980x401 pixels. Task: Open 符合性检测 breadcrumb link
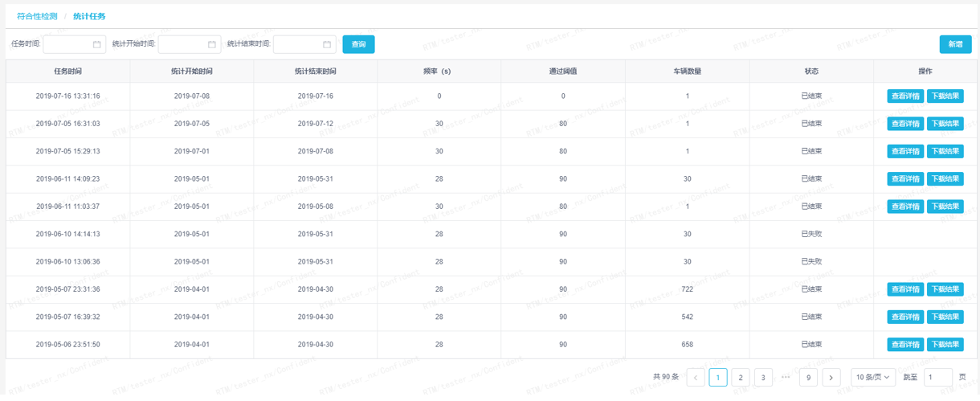(37, 16)
